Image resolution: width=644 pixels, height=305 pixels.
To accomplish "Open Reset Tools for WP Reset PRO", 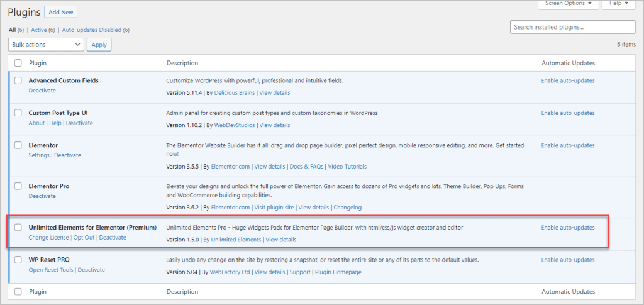I will pos(51,270).
